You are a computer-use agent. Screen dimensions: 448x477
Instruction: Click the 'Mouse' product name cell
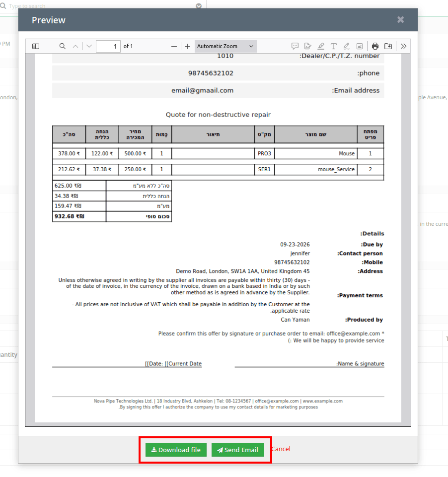315,154
